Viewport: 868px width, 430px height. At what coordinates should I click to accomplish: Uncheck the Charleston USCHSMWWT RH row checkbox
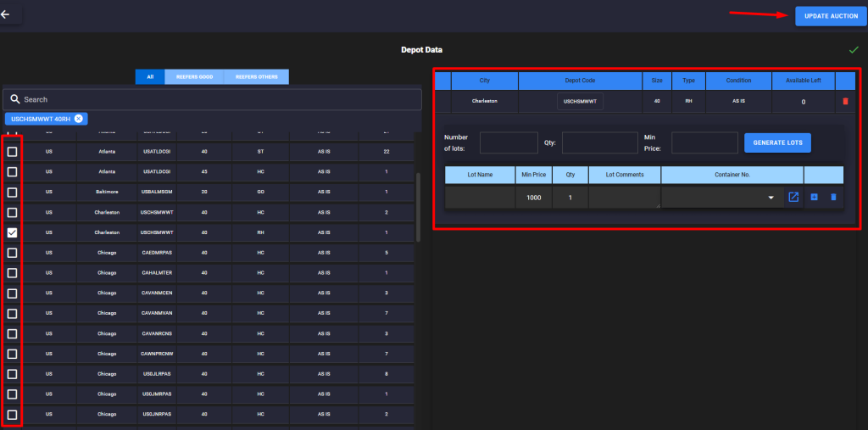(x=12, y=232)
